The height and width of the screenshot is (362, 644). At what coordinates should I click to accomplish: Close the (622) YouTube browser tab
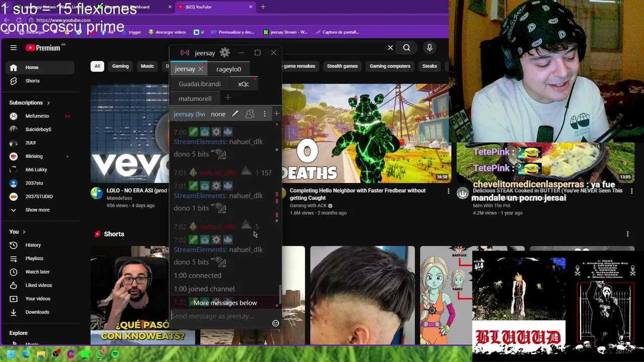click(x=251, y=7)
